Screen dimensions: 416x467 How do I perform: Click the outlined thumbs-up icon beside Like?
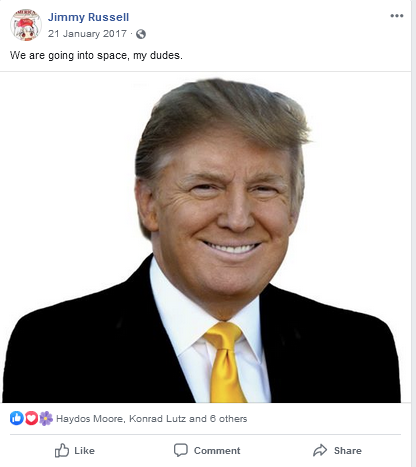tap(62, 450)
